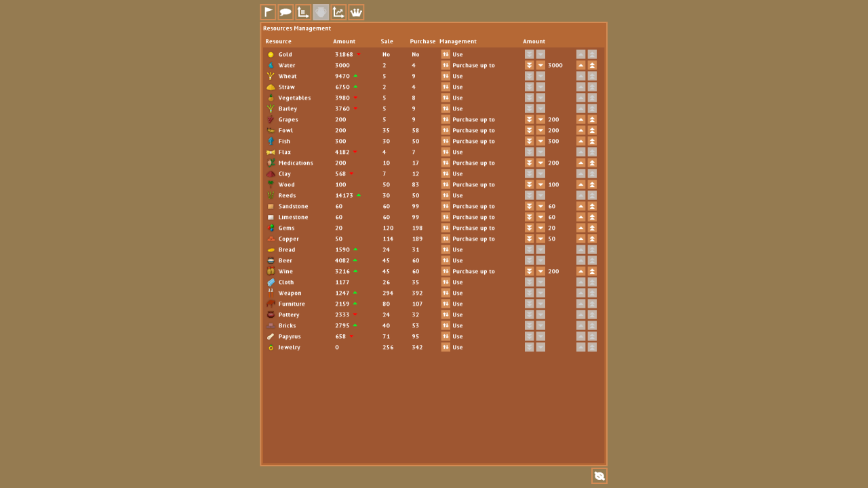Click the crown icon in top toolbar

(356, 12)
